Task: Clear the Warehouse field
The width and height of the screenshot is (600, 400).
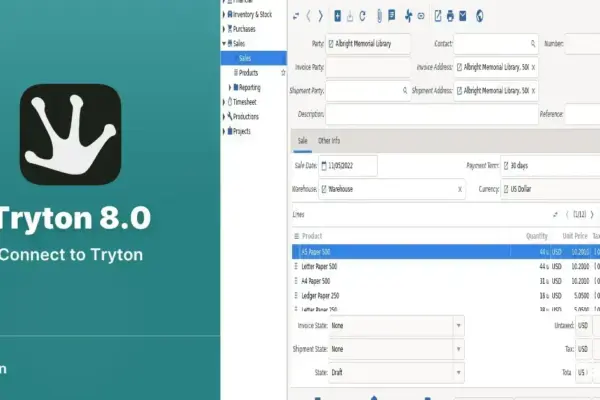Action: 460,189
